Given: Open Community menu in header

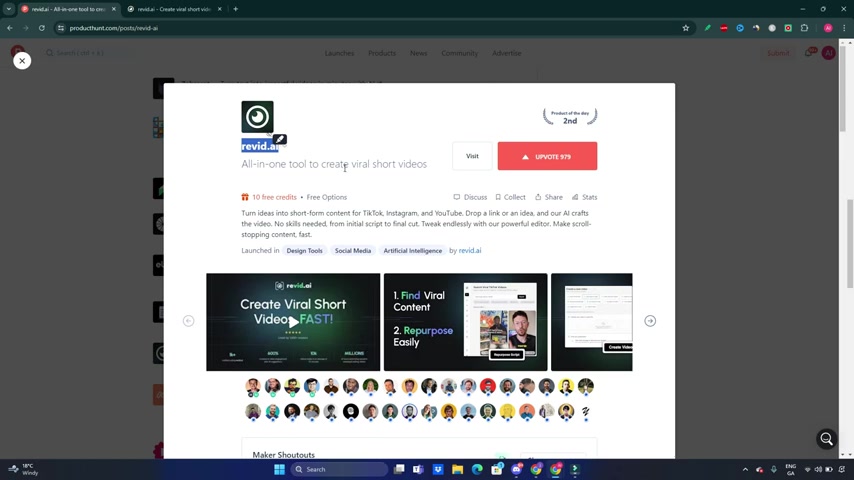Looking at the screenshot, I should (460, 53).
